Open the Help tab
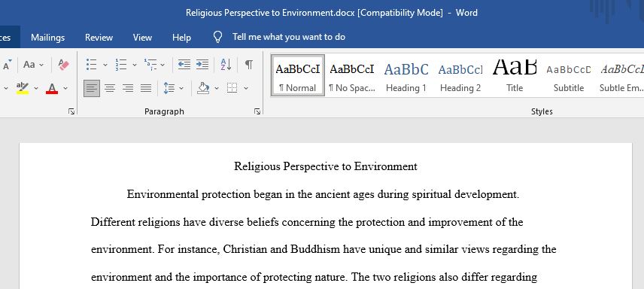Viewport: 644px width, 289px height. point(181,38)
